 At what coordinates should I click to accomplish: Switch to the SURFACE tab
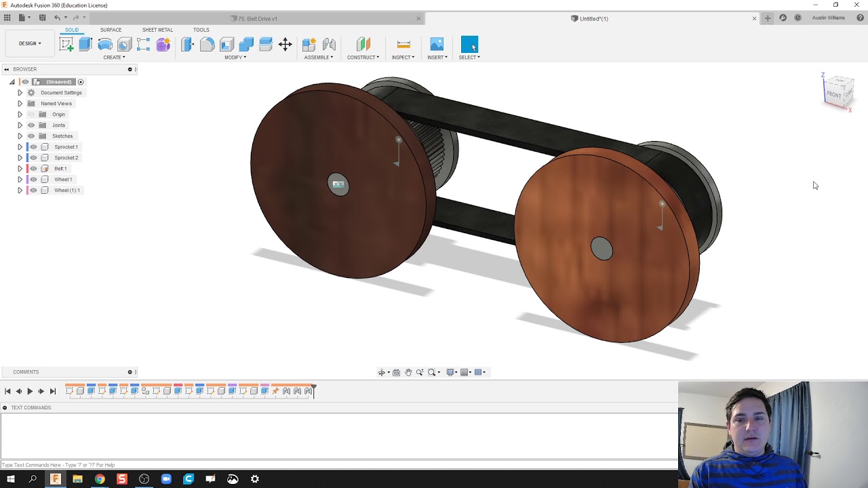[x=111, y=30]
